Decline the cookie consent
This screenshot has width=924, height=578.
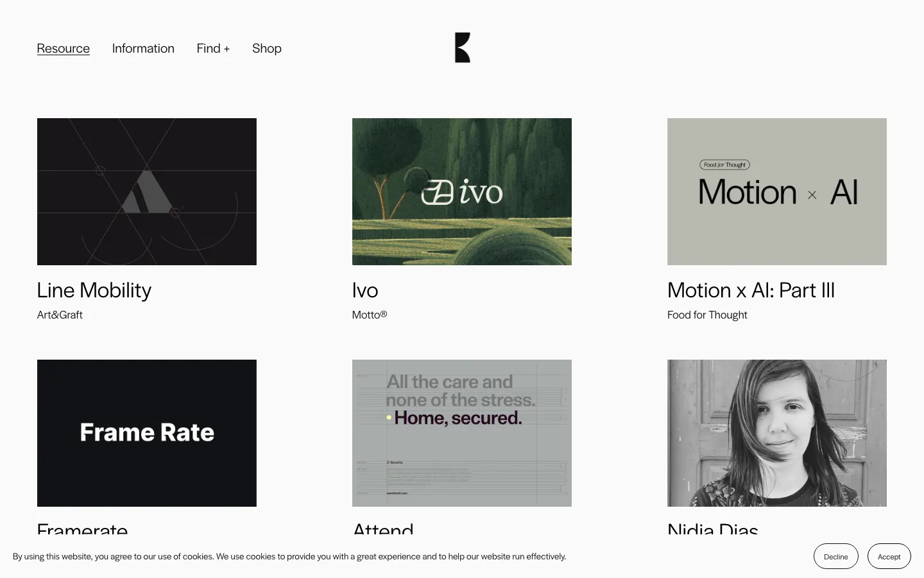[835, 556]
